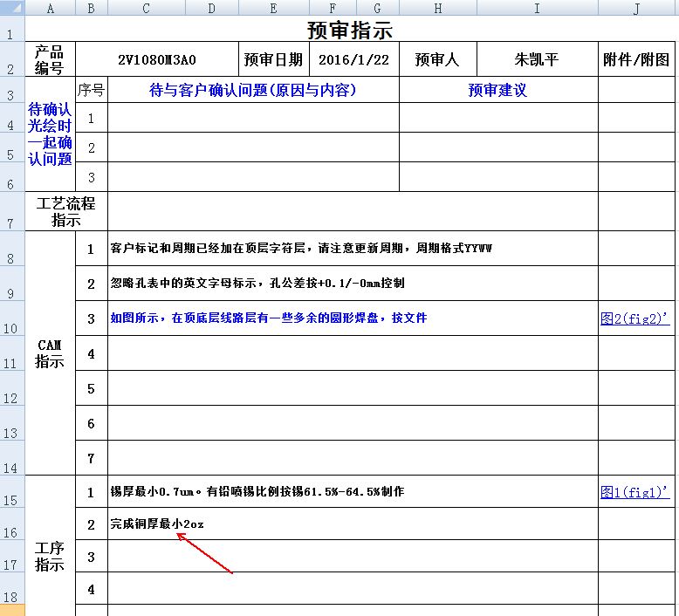This screenshot has height=616, width=679.
Task: Select row 10 header
Action: (12, 318)
